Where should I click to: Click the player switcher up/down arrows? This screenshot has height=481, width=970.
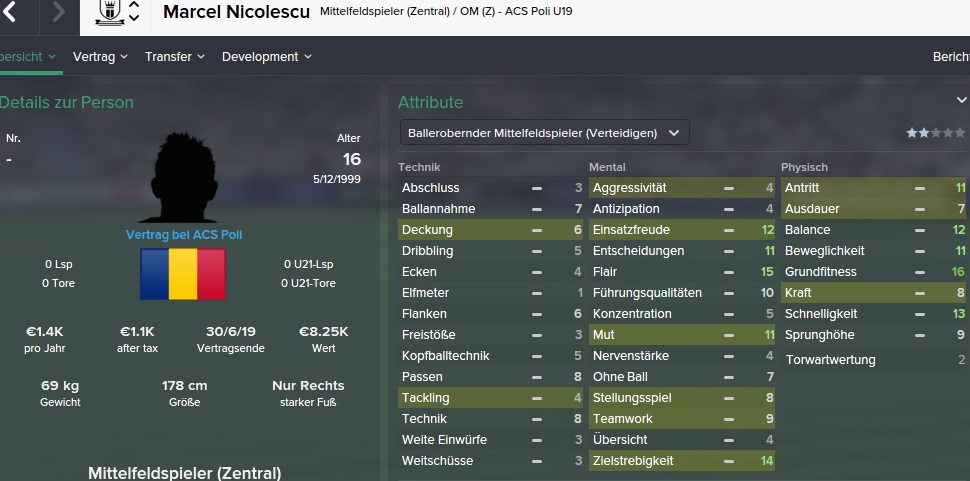pyautogui.click(x=134, y=13)
